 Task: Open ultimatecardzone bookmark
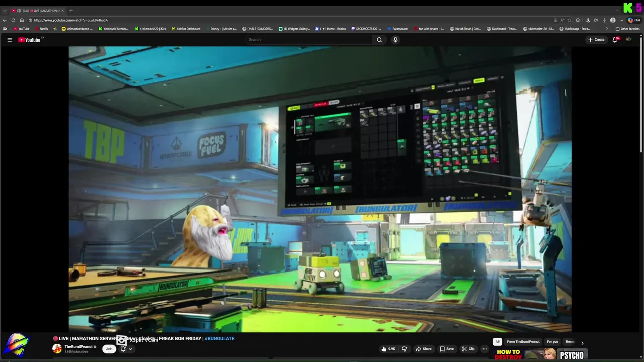76,29
